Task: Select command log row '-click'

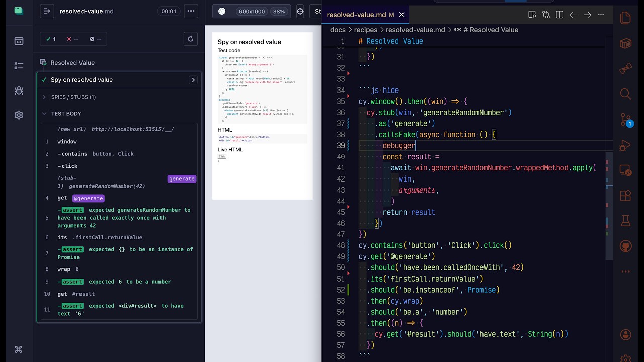Action: [119, 166]
